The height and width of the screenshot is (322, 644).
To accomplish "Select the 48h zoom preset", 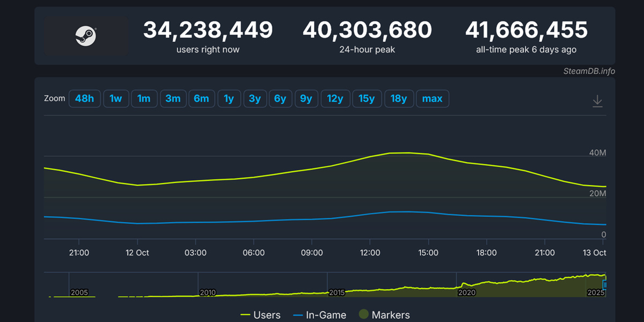I will tap(84, 98).
